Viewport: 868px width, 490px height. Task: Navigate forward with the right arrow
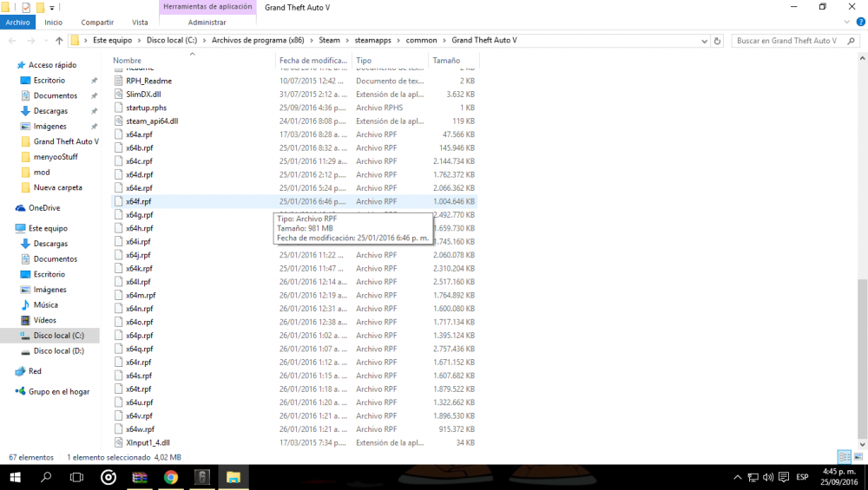(x=31, y=41)
